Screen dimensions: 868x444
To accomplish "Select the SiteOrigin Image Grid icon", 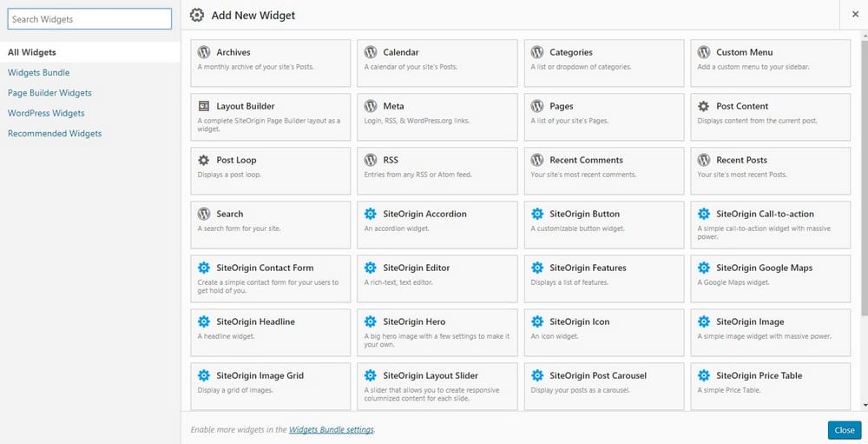I will [204, 374].
